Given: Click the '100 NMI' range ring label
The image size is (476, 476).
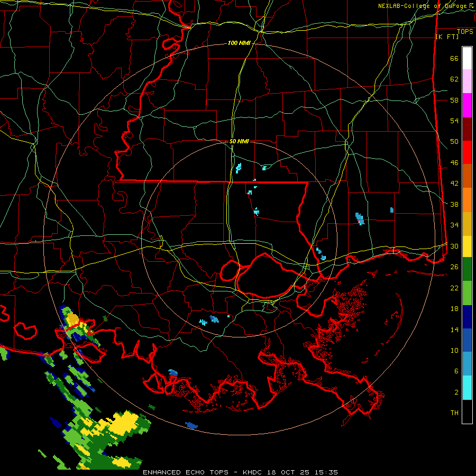Looking at the screenshot, I should [x=239, y=43].
